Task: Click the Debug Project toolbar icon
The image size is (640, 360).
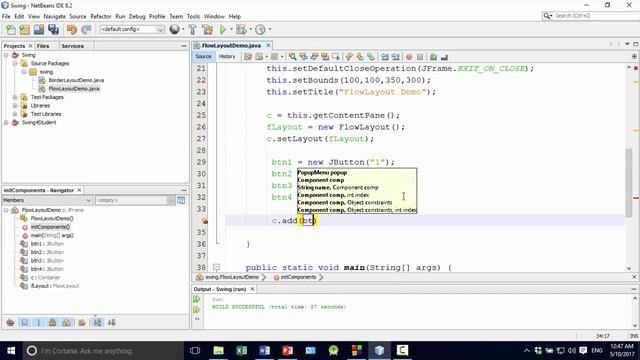Action: point(241,29)
